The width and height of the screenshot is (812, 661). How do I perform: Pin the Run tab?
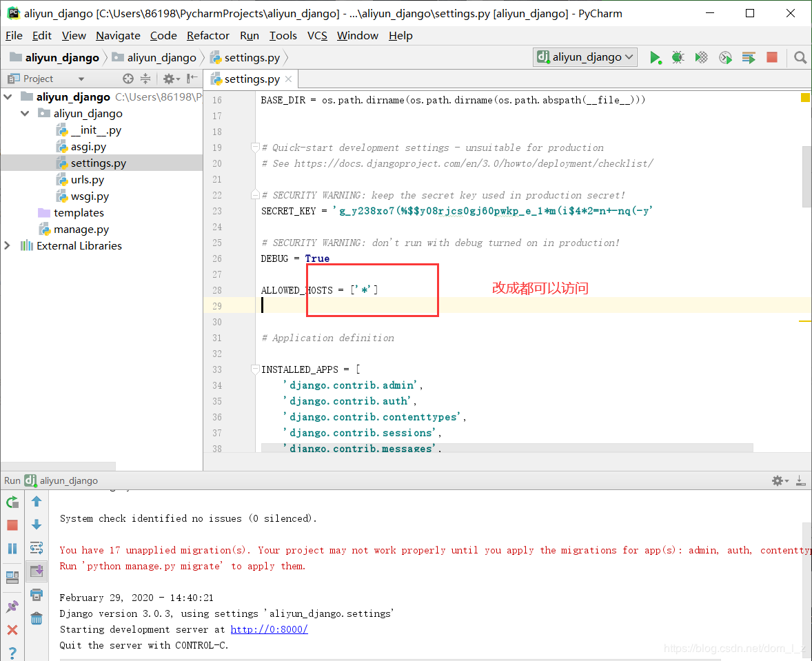[12, 606]
